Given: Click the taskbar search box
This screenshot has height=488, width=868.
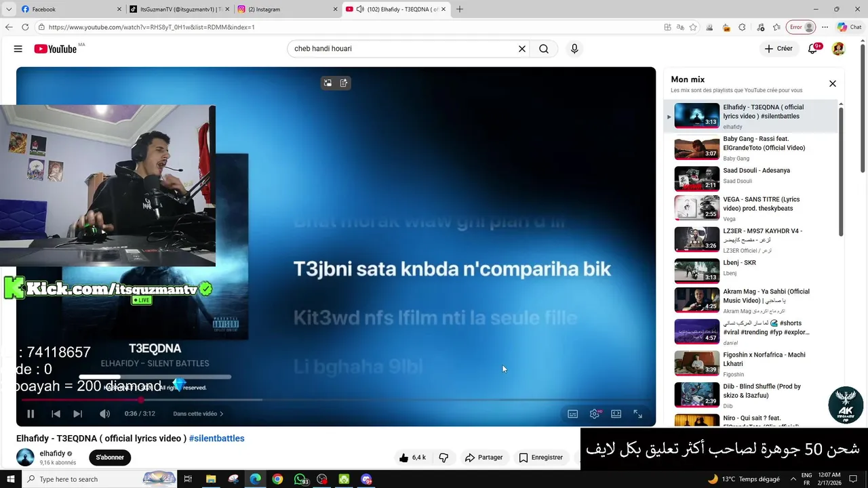Looking at the screenshot, I should pos(100,479).
